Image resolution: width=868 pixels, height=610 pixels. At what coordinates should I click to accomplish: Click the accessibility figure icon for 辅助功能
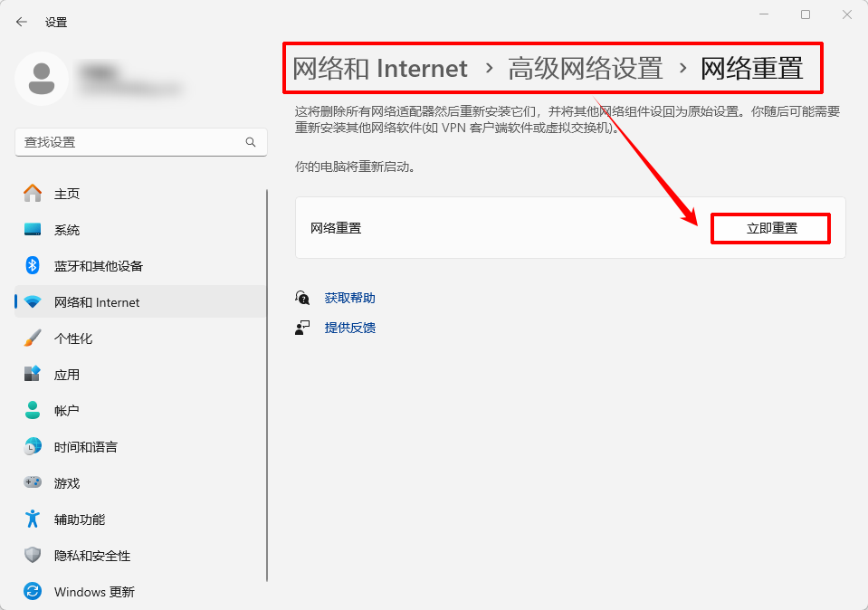33,519
